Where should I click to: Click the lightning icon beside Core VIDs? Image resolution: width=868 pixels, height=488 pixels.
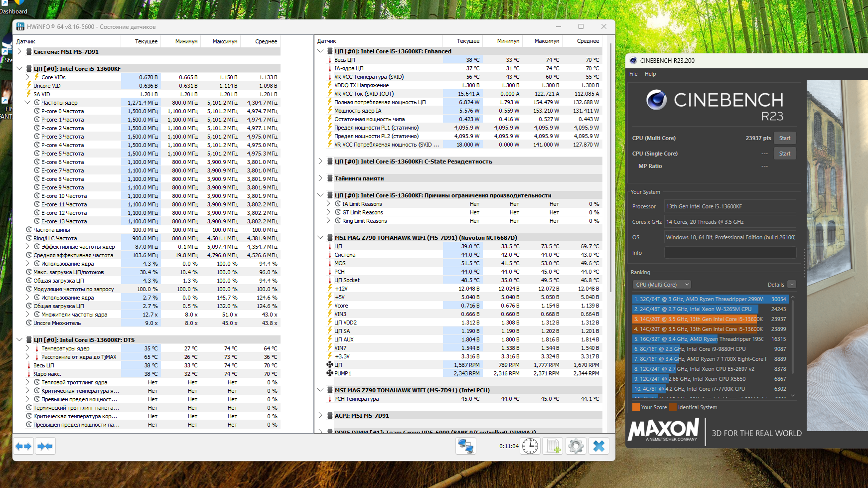tap(36, 77)
